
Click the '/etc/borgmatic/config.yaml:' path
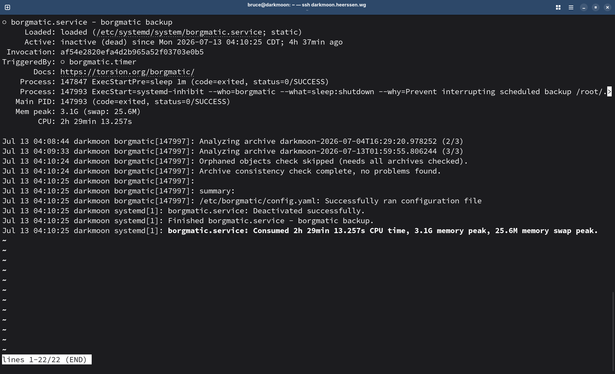point(260,201)
